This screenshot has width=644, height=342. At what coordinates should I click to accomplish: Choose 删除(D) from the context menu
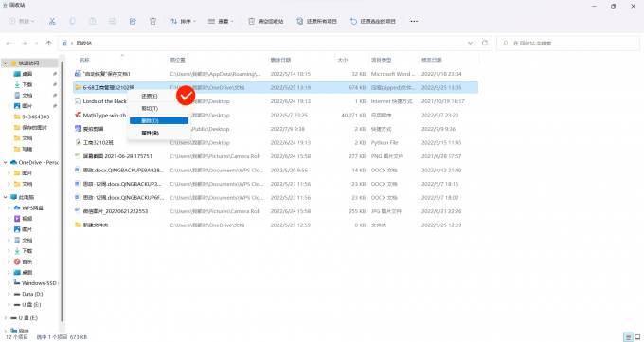click(x=159, y=121)
